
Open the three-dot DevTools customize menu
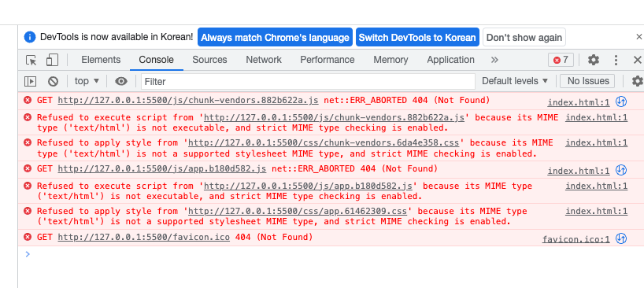point(616,60)
